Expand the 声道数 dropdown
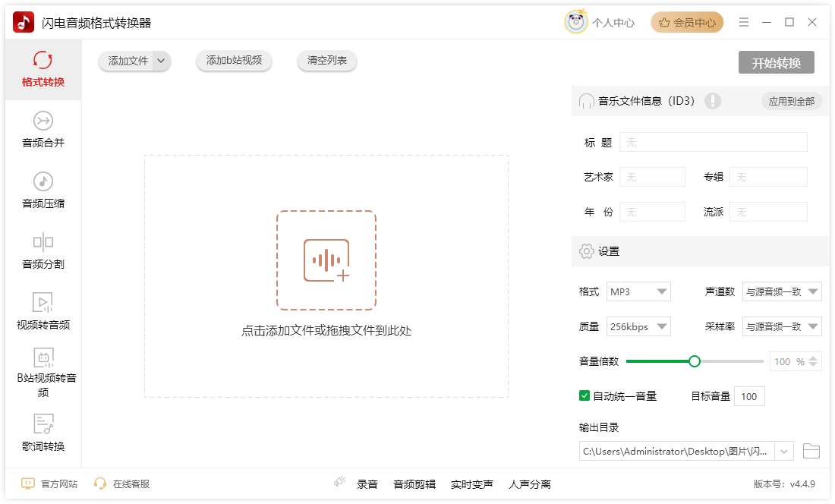Viewport: 835px width, 504px height. pyautogui.click(x=782, y=292)
